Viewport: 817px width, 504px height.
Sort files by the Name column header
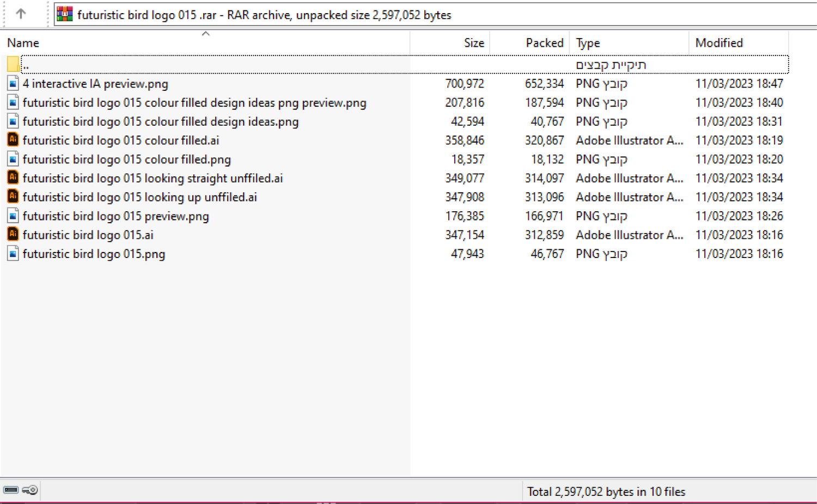pyautogui.click(x=23, y=43)
